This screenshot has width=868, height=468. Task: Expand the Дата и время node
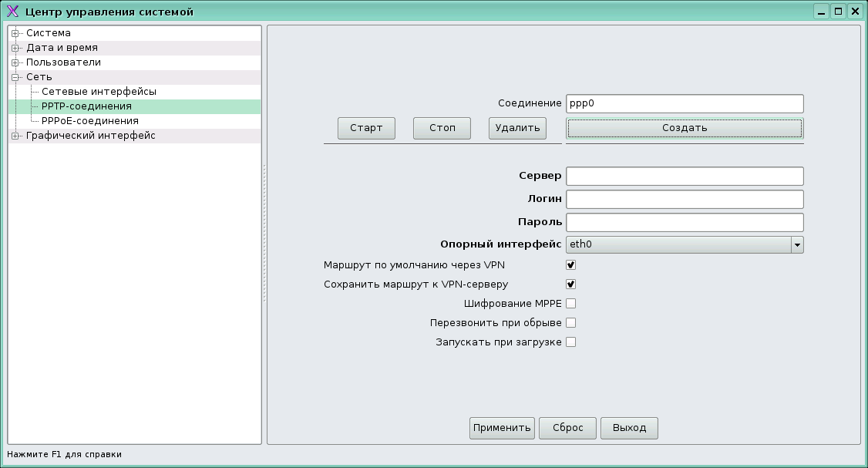click(15, 48)
